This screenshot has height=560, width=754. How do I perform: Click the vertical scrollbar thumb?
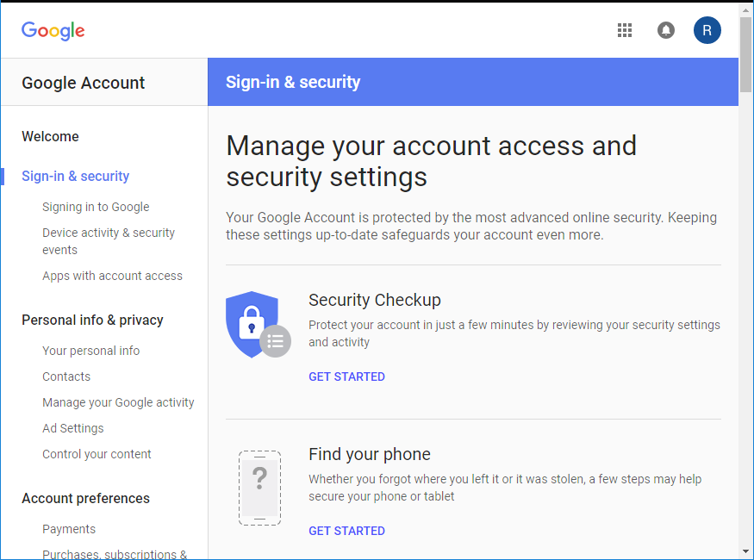coord(746,55)
